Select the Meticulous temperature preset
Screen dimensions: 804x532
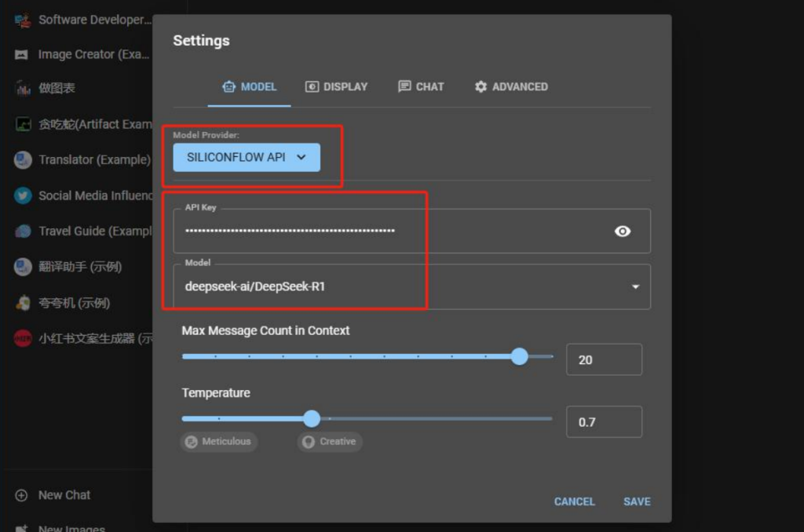point(219,442)
